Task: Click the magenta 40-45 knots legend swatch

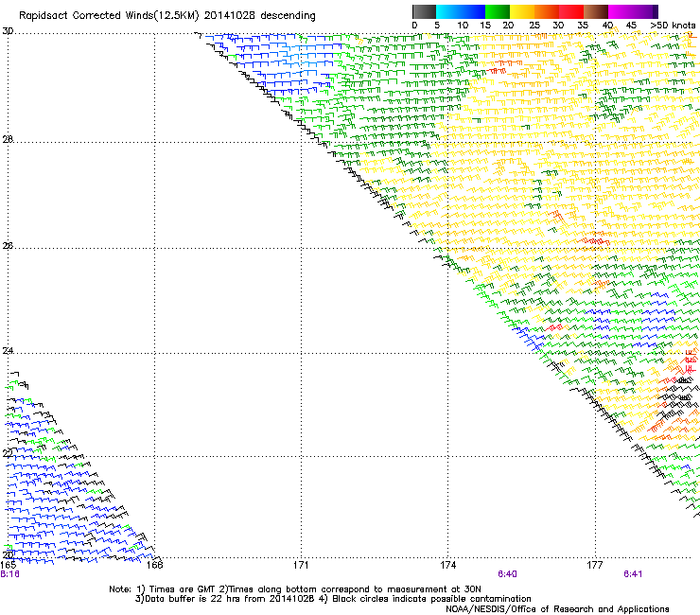Action: coord(621,11)
